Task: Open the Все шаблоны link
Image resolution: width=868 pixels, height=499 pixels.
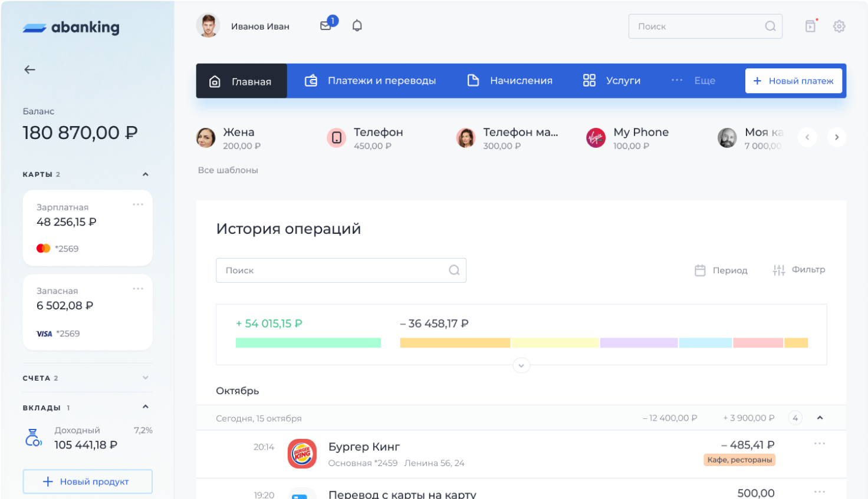Action: pyautogui.click(x=228, y=170)
